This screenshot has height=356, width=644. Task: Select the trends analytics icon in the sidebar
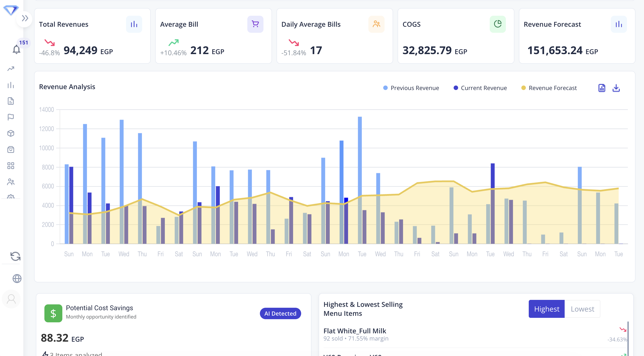point(11,68)
